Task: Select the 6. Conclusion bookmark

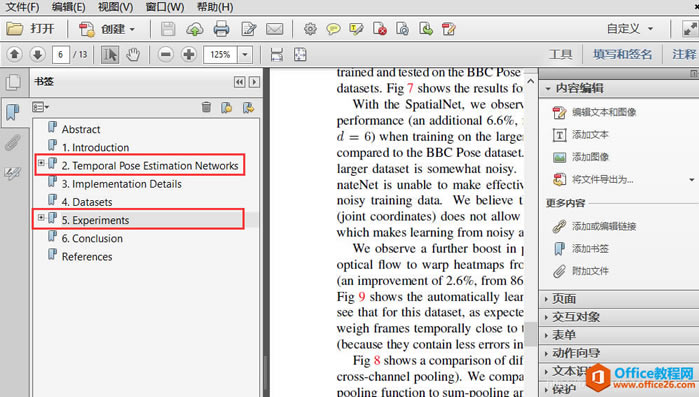Action: (92, 238)
